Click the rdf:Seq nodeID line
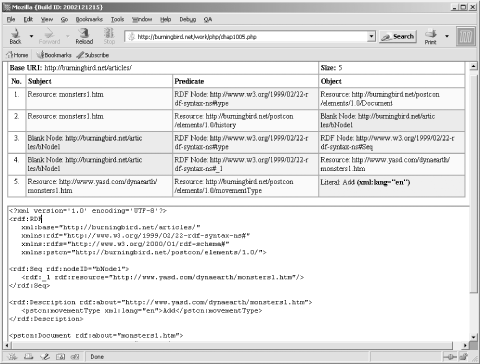 coord(69,269)
